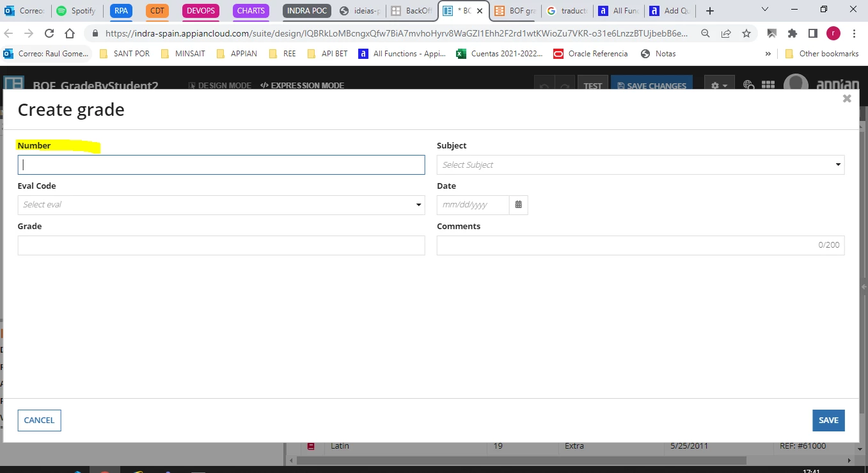Screen dimensions: 868x473
Task: Switch to the Add Qu tab
Action: click(670, 11)
